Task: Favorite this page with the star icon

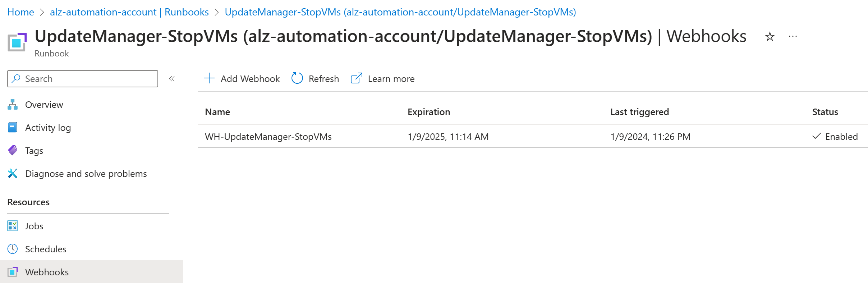Action: [770, 37]
